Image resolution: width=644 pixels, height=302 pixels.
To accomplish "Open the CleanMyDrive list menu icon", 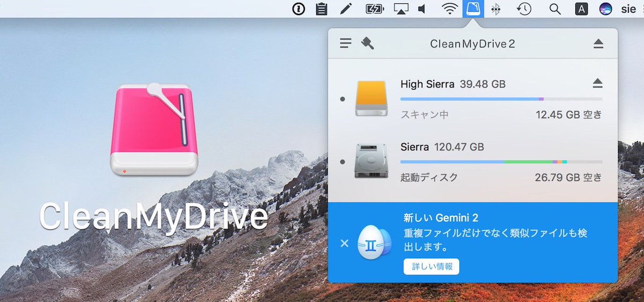I will [x=346, y=43].
